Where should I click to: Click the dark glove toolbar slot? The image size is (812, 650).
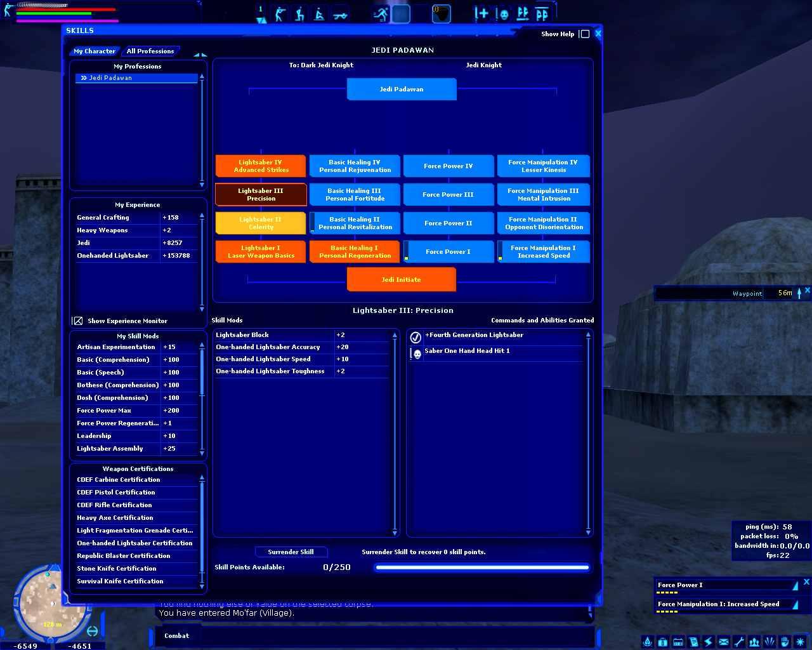coord(442,13)
